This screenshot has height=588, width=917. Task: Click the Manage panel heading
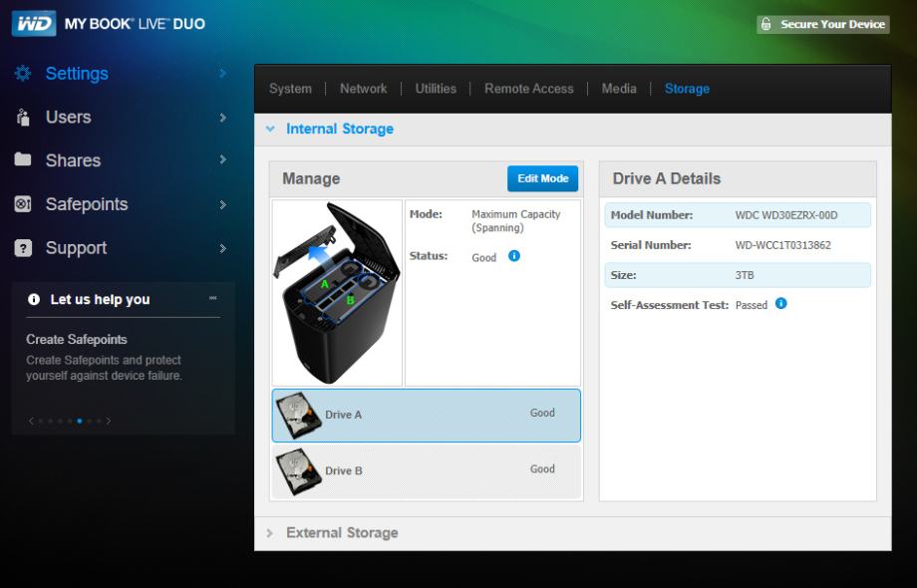(x=311, y=178)
